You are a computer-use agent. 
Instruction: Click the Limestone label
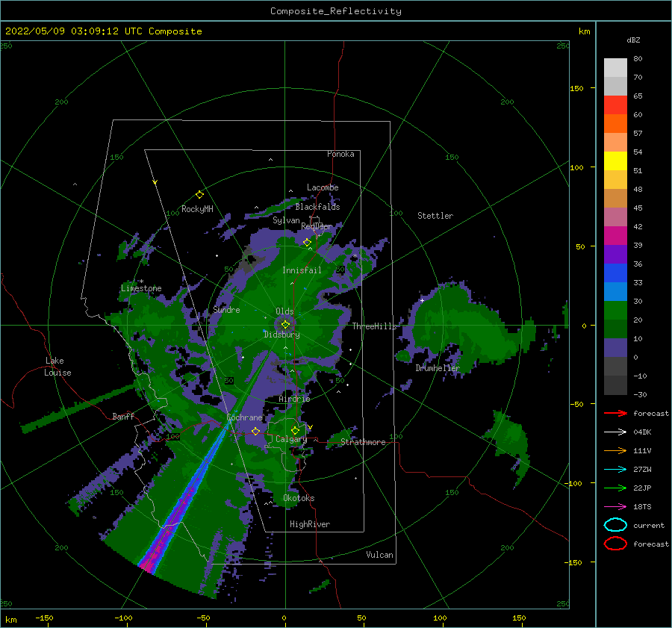141,288
